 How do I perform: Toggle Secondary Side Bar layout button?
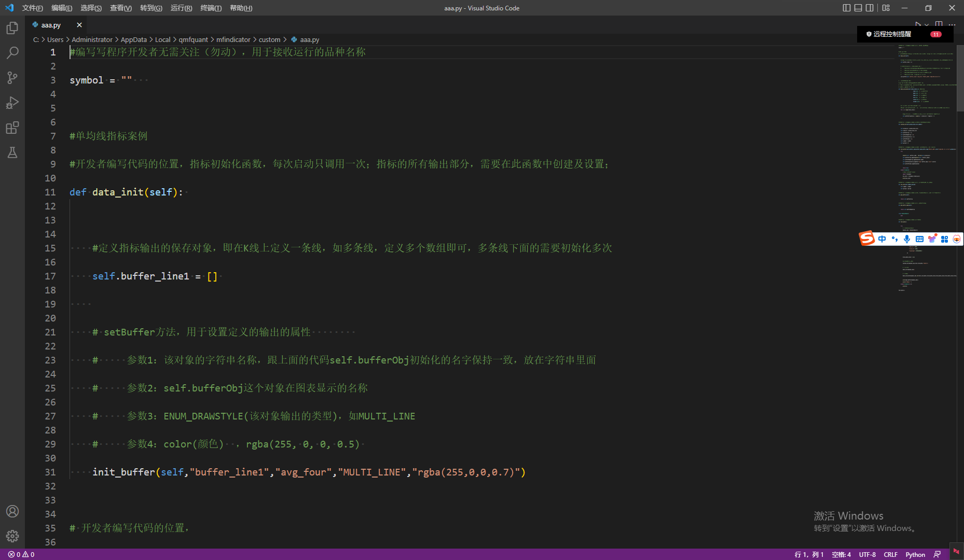[x=870, y=8]
